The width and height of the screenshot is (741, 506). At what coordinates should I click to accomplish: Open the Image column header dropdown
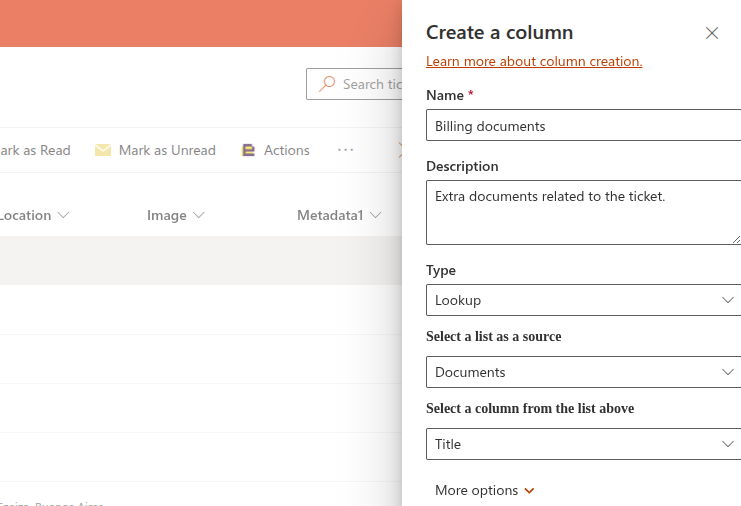175,215
